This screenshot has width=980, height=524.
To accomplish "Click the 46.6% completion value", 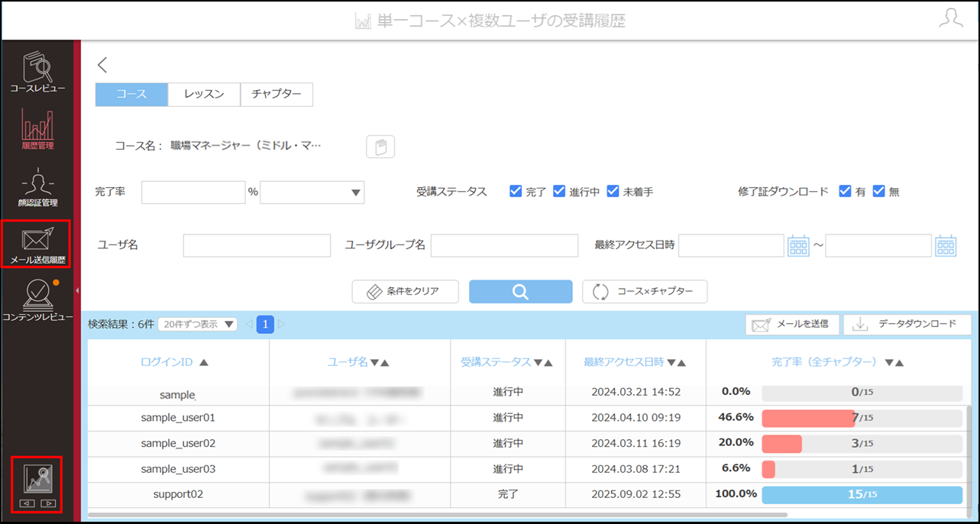I will click(736, 418).
